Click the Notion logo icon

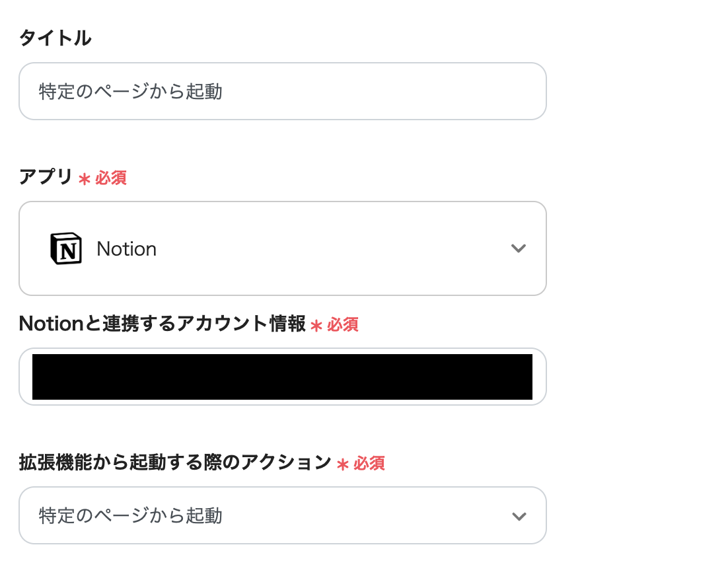66,248
